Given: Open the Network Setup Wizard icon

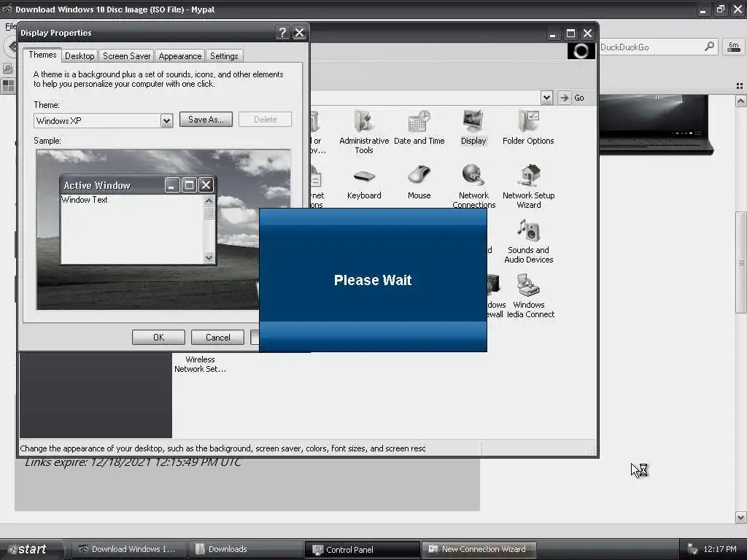Looking at the screenshot, I should [x=528, y=187].
